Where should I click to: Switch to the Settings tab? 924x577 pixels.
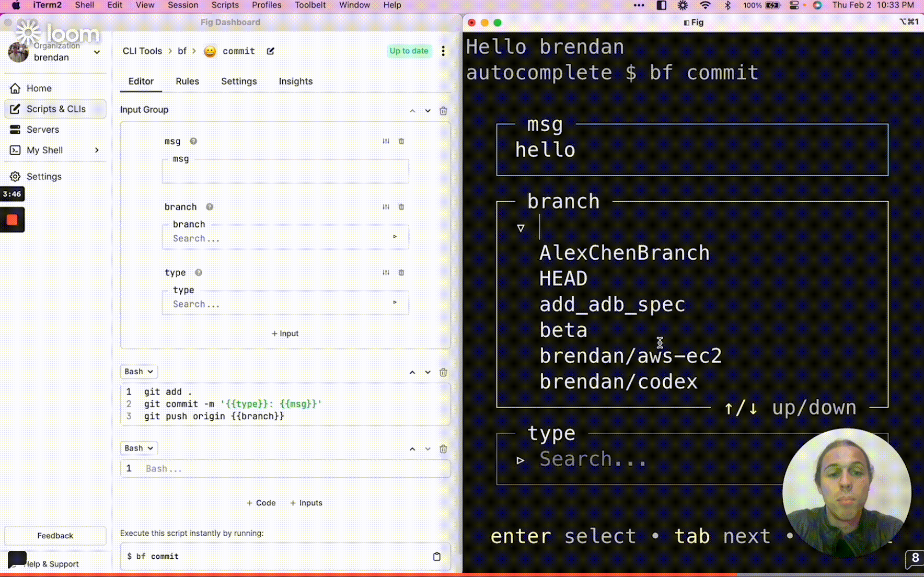coord(239,82)
